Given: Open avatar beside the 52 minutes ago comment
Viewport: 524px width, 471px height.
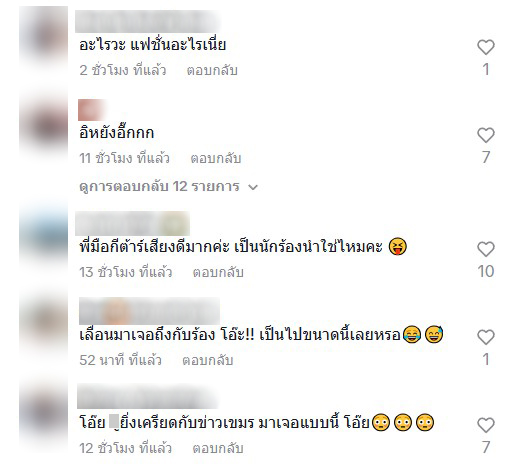Looking at the screenshot, I should click(43, 323).
